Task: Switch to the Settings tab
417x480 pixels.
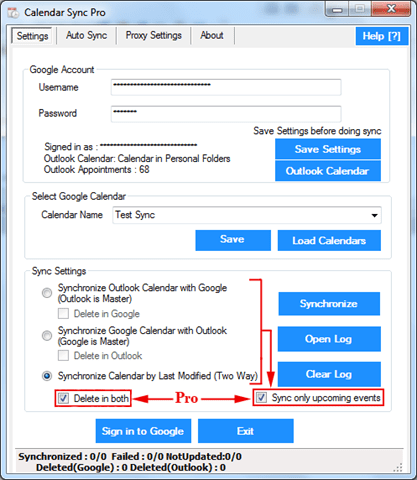Action: [x=32, y=36]
